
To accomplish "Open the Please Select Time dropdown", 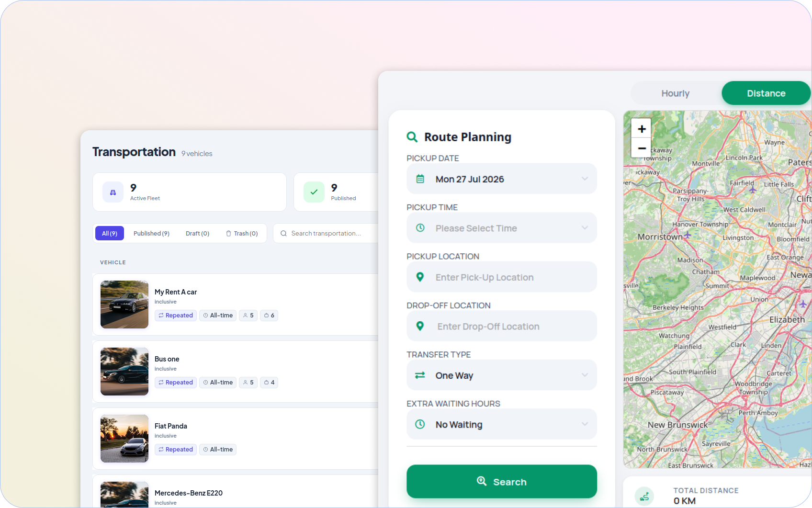I will (x=502, y=228).
